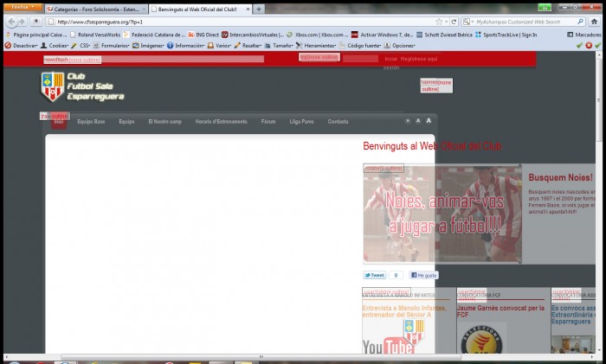Image resolution: width=606 pixels, height=364 pixels.
Task: Open new tab with plus button
Action: (259, 9)
